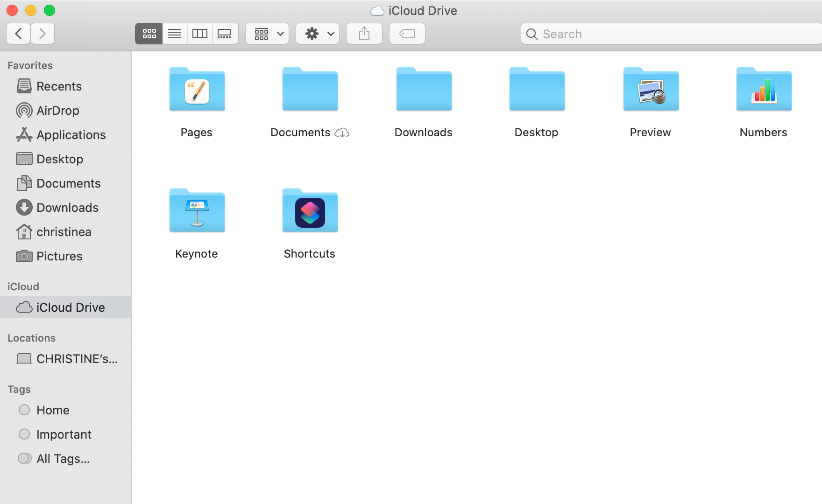Open the iCloud Documents folder icon
Screen dimensions: 822x504
pyautogui.click(x=310, y=89)
